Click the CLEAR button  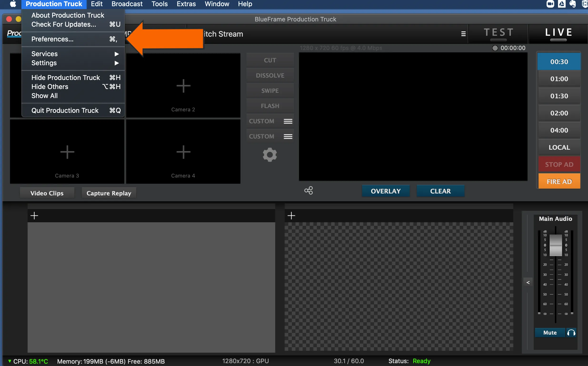click(x=440, y=191)
